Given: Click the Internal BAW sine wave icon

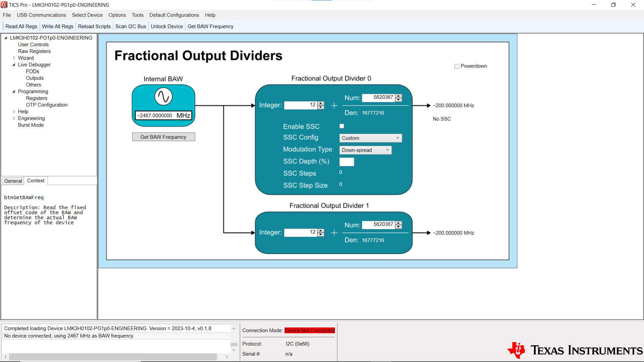Looking at the screenshot, I should [163, 97].
